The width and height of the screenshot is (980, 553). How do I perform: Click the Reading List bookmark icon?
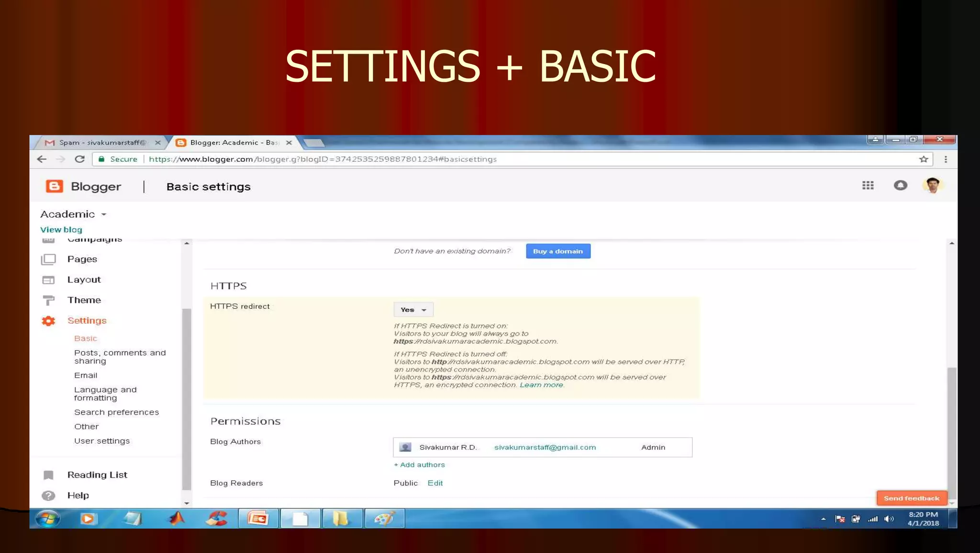pos(48,475)
